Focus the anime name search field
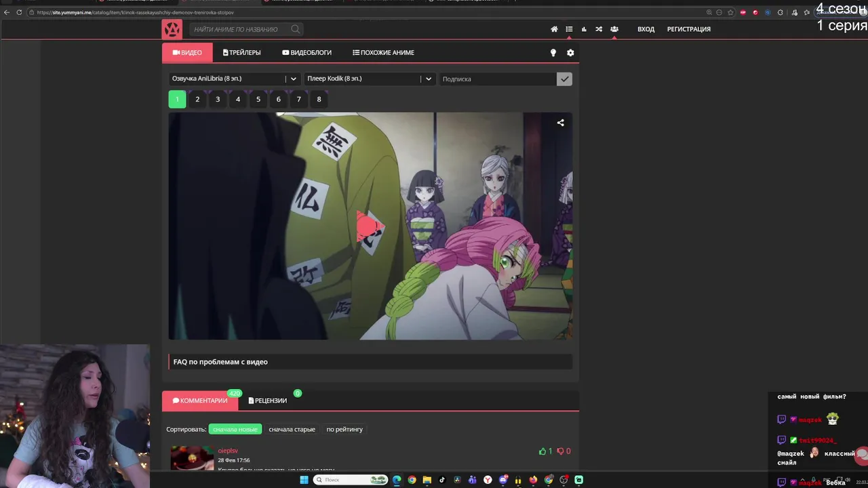This screenshot has height=488, width=868. (x=241, y=29)
